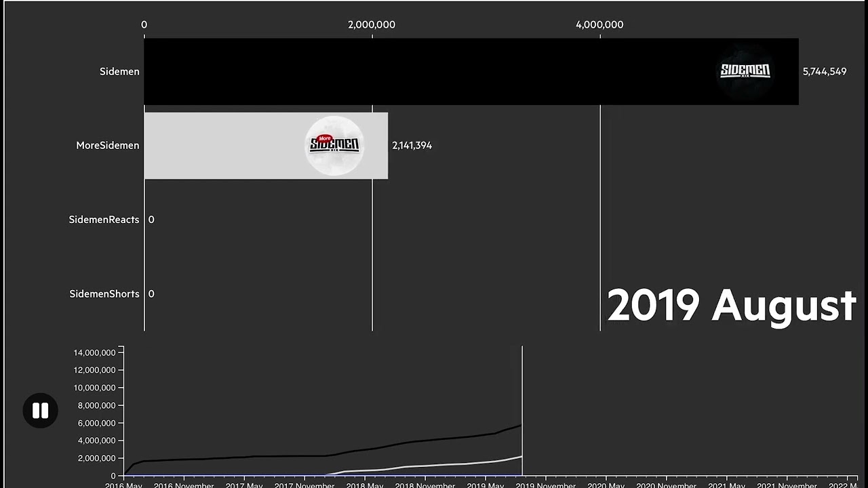This screenshot has width=868, height=488.
Task: Click the 8,000,000 line chart axis label
Action: pyautogui.click(x=96, y=405)
